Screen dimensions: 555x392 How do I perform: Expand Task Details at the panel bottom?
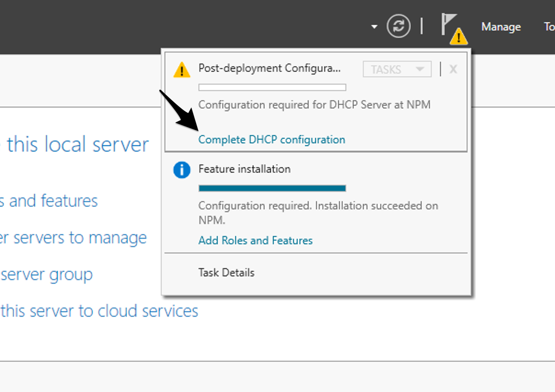point(227,272)
